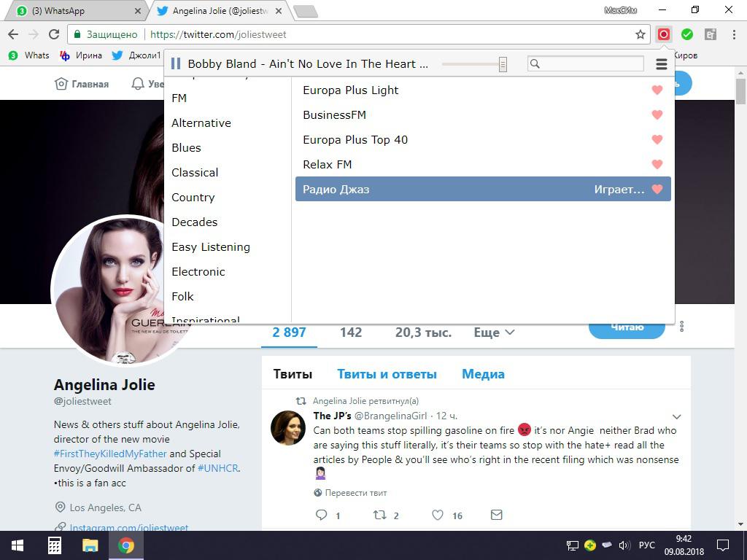Unfavorite BusinessFM heart icon
This screenshot has width=747, height=560.
[657, 114]
